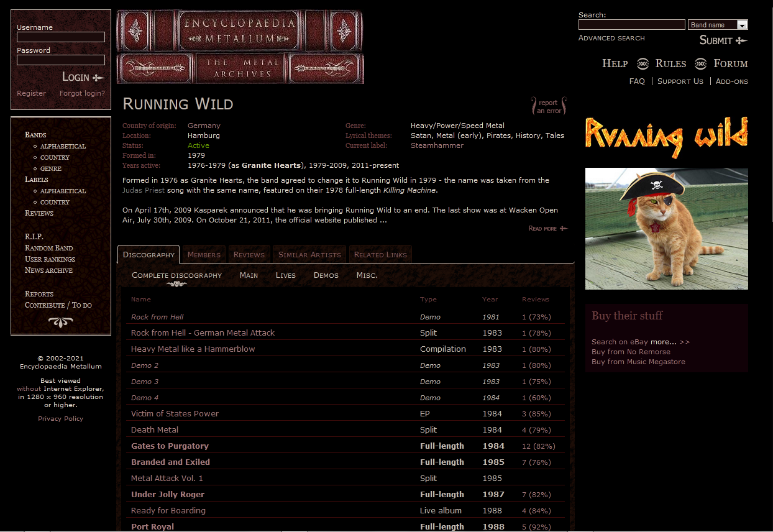
Task: Select the Misc. discography sub-tab
Action: tap(367, 275)
